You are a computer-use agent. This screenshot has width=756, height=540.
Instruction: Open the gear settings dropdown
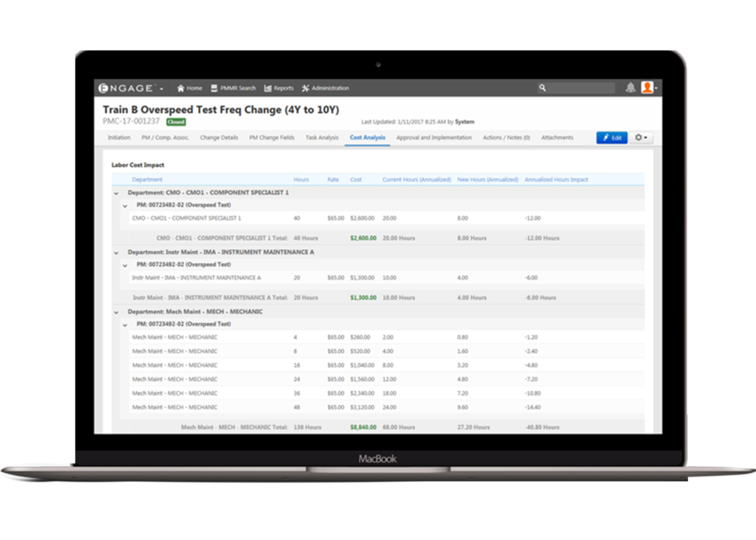pos(642,137)
